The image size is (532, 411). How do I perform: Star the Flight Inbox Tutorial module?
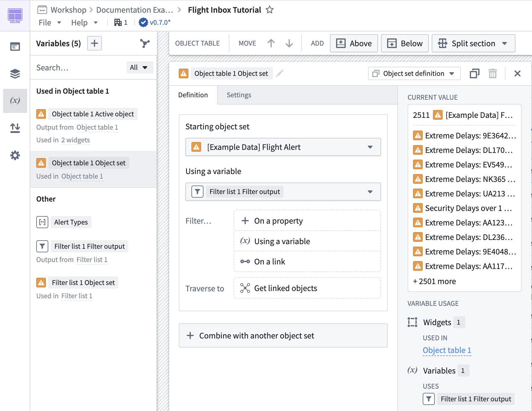(270, 10)
